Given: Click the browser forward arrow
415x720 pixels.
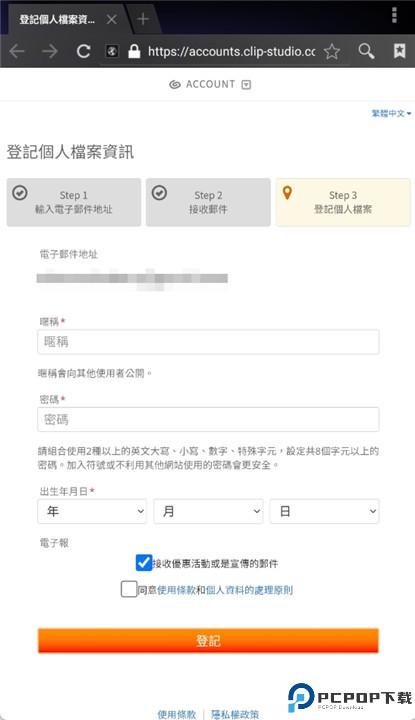Looking at the screenshot, I should pyautogui.click(x=50, y=51).
